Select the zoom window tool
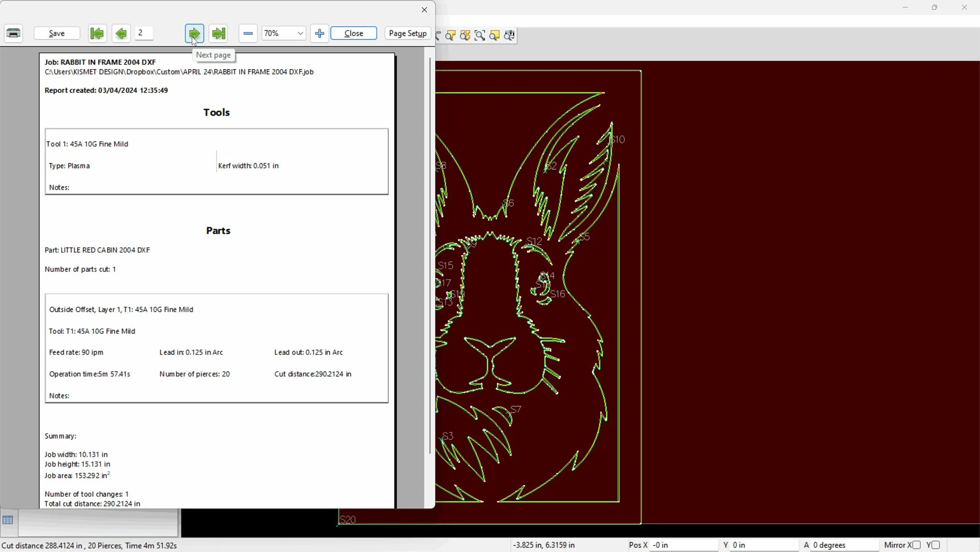 [x=480, y=36]
